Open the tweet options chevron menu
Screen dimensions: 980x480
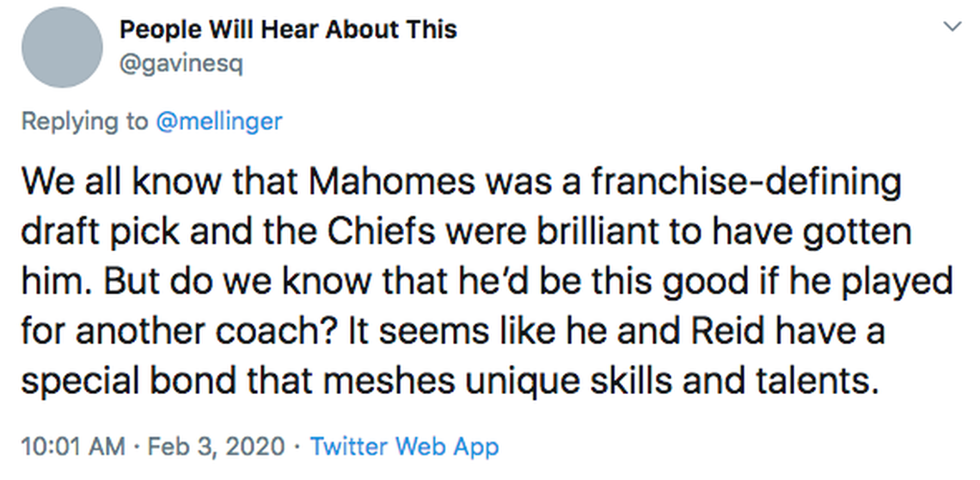click(x=952, y=27)
